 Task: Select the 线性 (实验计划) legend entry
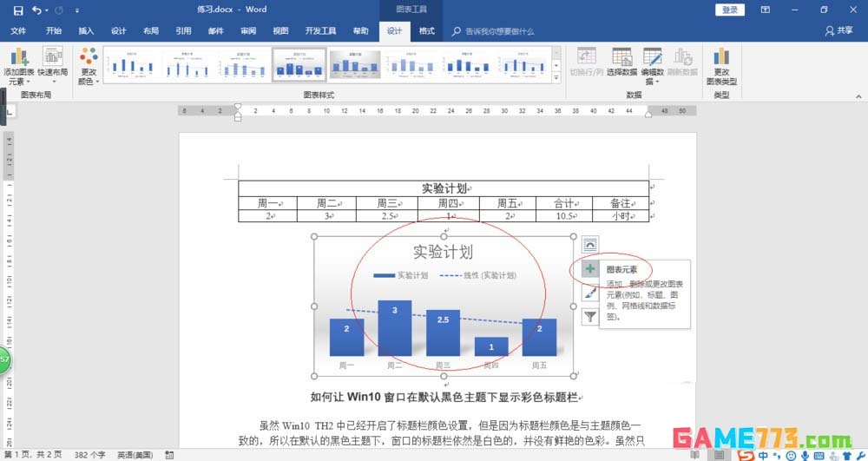coord(478,275)
